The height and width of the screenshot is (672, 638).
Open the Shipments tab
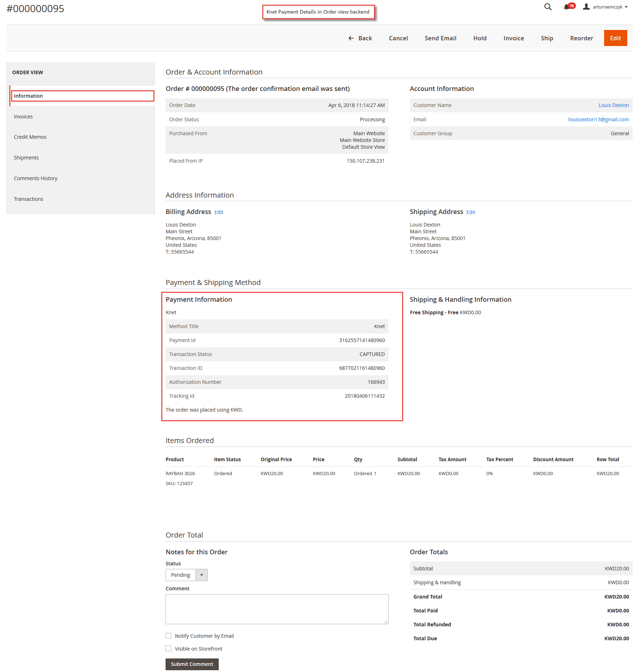click(x=26, y=157)
